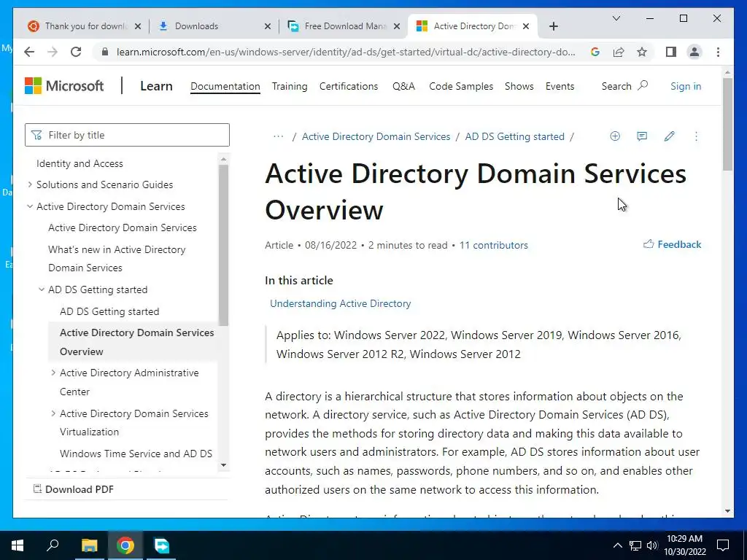The image size is (747, 560).
Task: Click the Feedback button
Action: coord(672,244)
